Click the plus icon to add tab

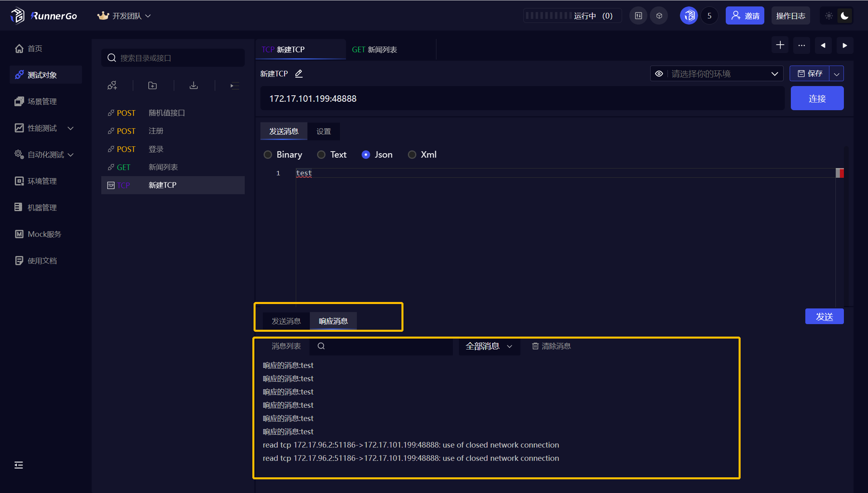[x=780, y=45]
